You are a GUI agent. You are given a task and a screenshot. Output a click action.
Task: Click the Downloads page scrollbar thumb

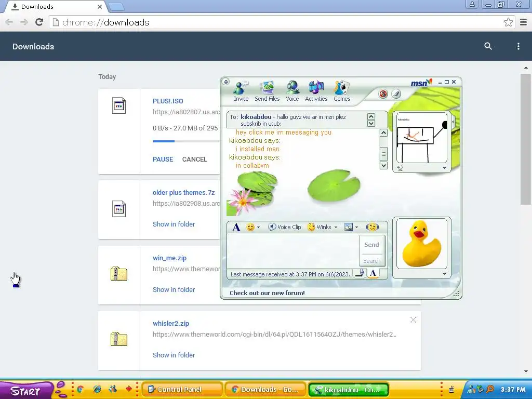point(526,139)
